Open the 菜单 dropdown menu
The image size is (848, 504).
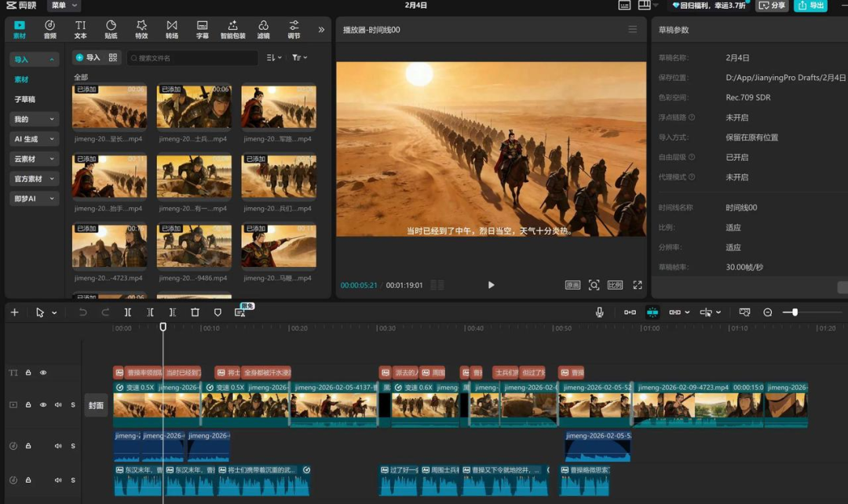64,5
